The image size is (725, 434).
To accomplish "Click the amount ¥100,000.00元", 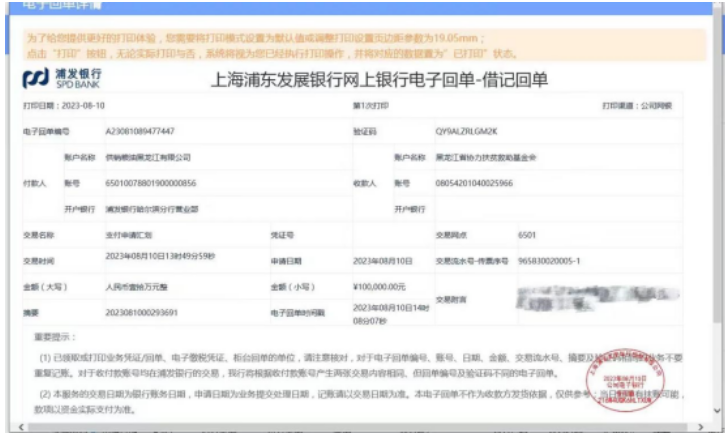I will [379, 287].
